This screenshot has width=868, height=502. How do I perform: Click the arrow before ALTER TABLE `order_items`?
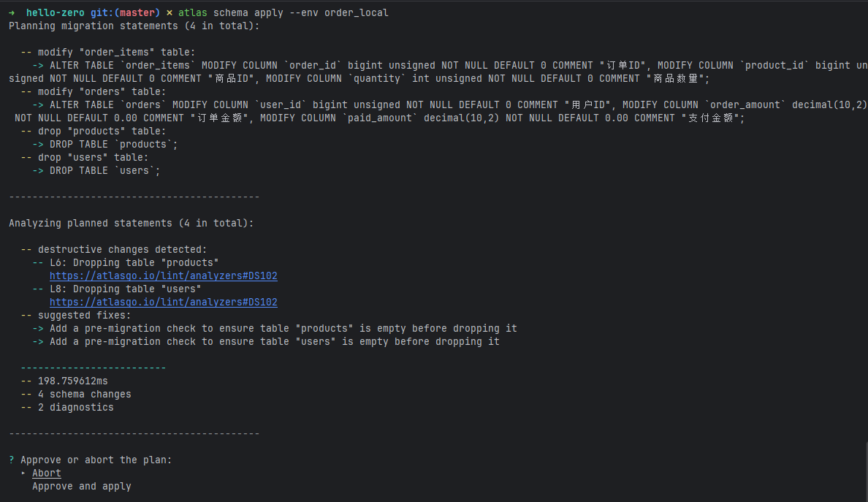(x=38, y=65)
